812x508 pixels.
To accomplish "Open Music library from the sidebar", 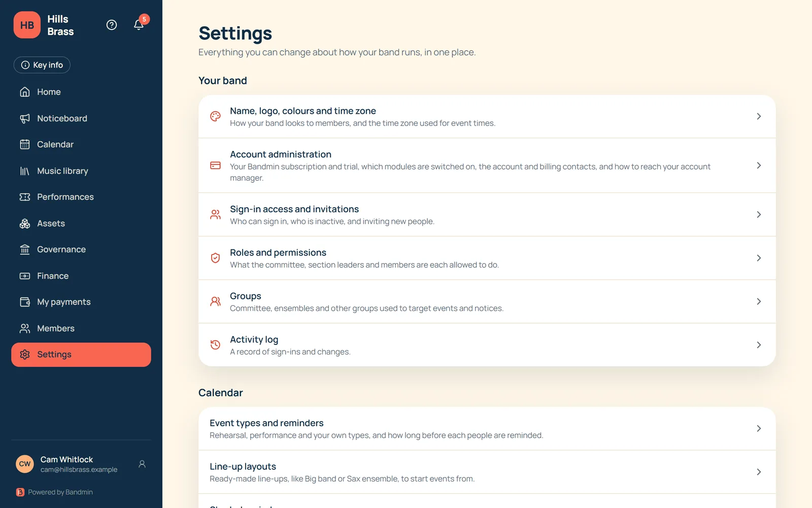I will click(x=81, y=171).
